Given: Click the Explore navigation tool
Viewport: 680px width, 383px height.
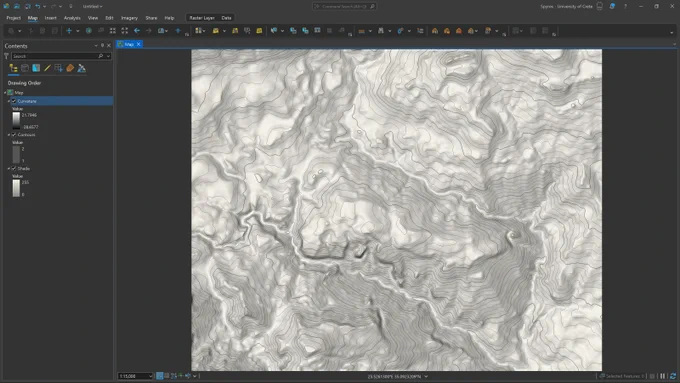Looking at the screenshot, I should [x=69, y=31].
